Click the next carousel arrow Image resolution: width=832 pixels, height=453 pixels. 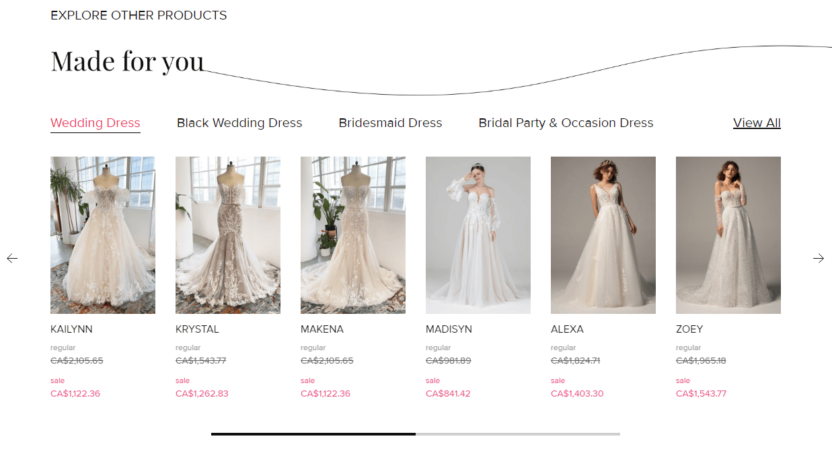(x=819, y=258)
